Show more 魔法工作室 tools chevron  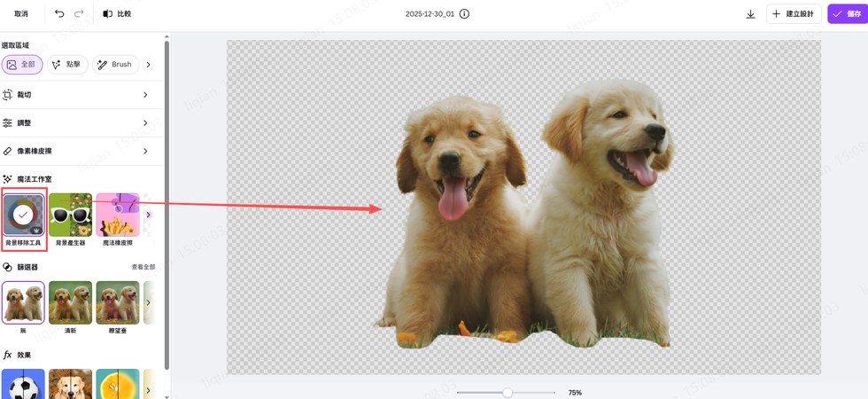click(149, 215)
